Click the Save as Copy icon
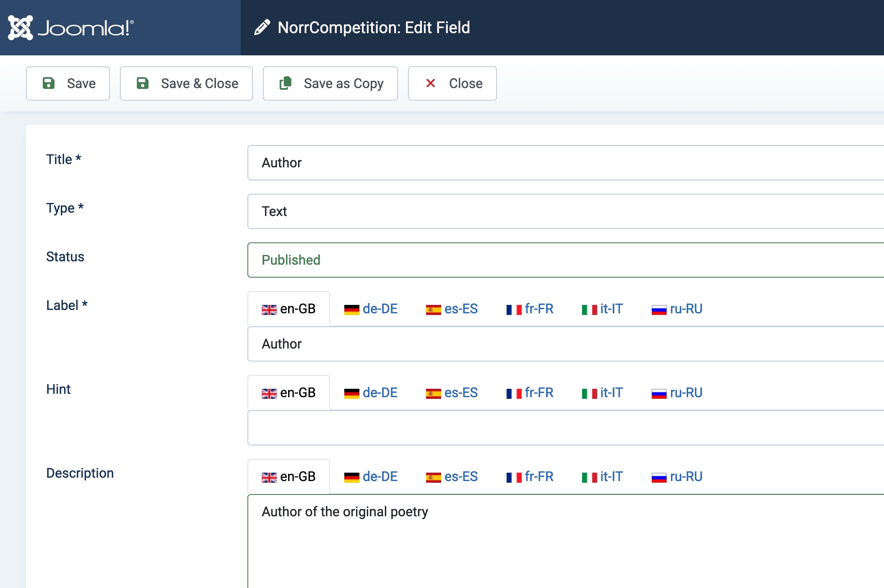Screen dimensions: 884x588 point(286,83)
